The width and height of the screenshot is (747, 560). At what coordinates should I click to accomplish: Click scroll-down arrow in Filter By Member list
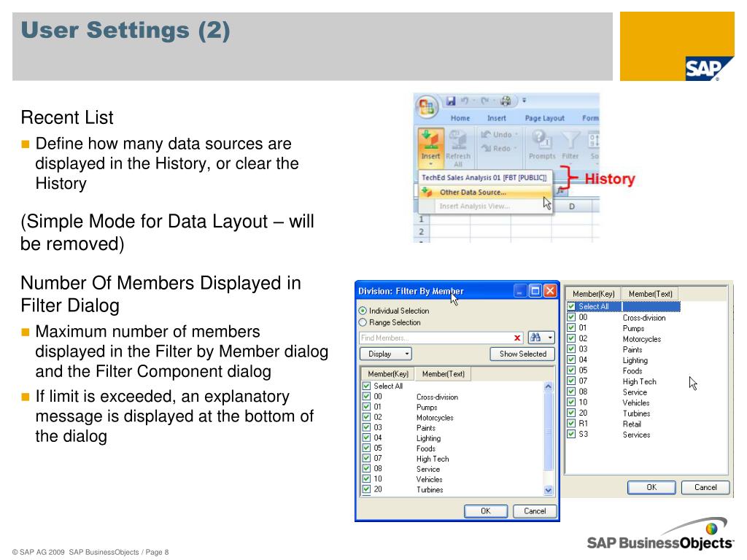[x=549, y=490]
